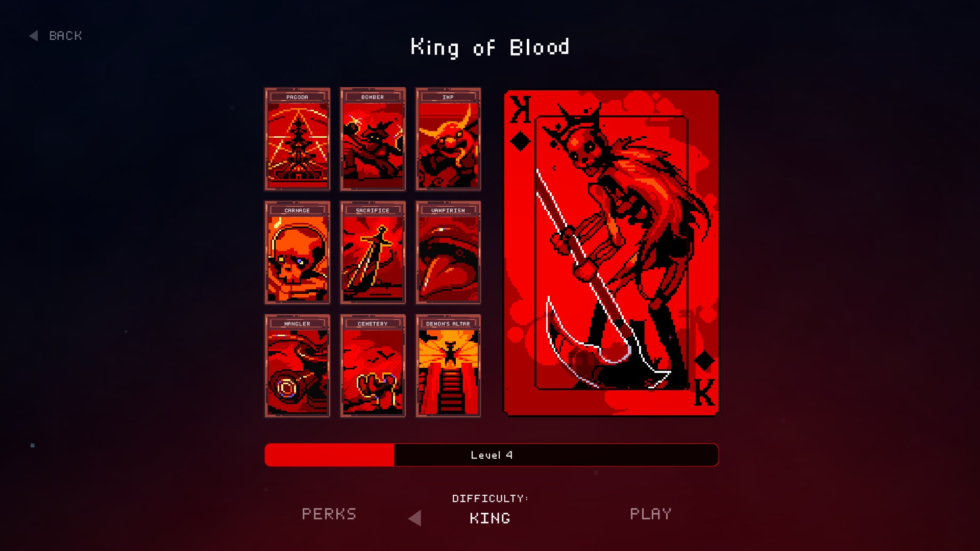Lower difficulty with the left arrow
This screenshot has height=551, width=980.
coord(415,518)
